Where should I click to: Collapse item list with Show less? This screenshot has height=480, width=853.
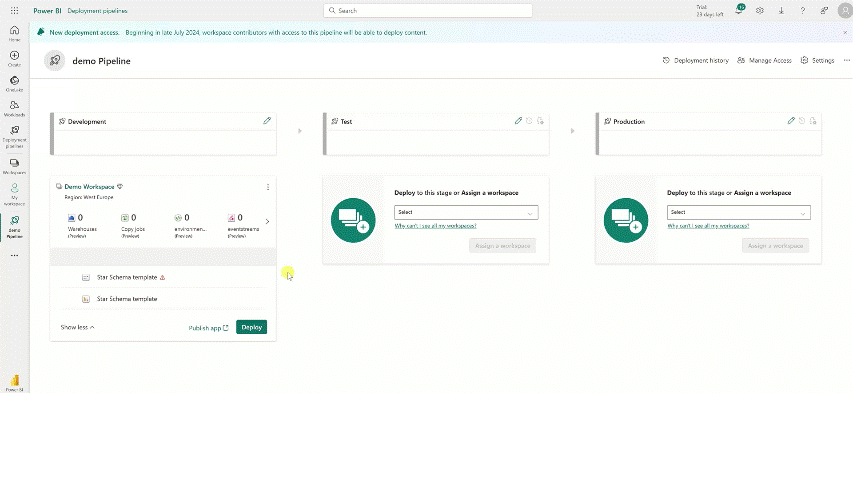click(77, 327)
